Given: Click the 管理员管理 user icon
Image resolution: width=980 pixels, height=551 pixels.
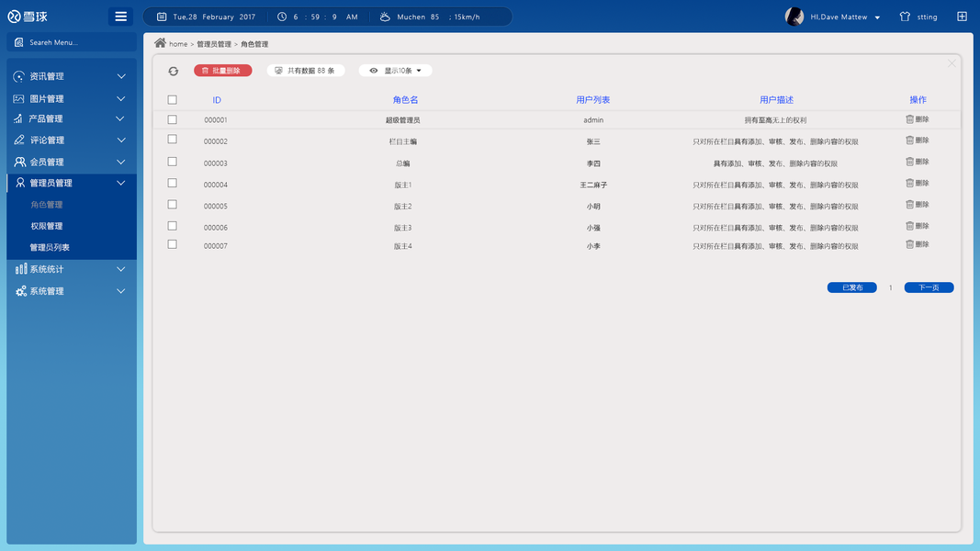Looking at the screenshot, I should coord(20,183).
